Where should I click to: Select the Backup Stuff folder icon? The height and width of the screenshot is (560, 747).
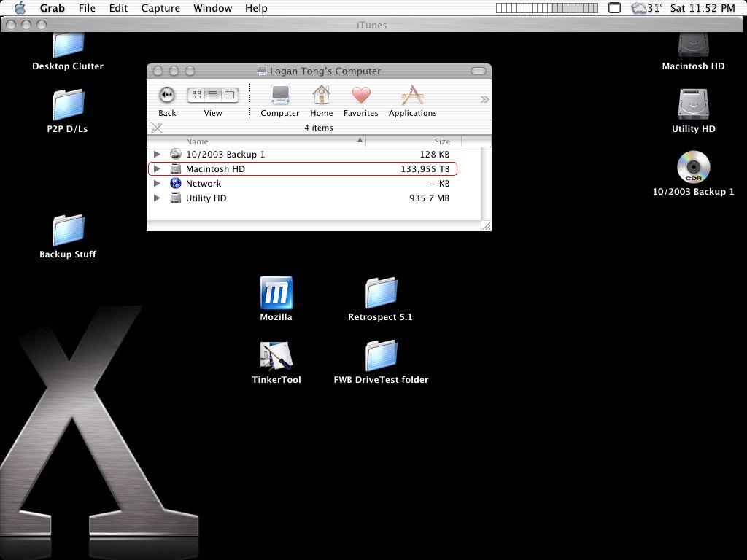tap(68, 230)
